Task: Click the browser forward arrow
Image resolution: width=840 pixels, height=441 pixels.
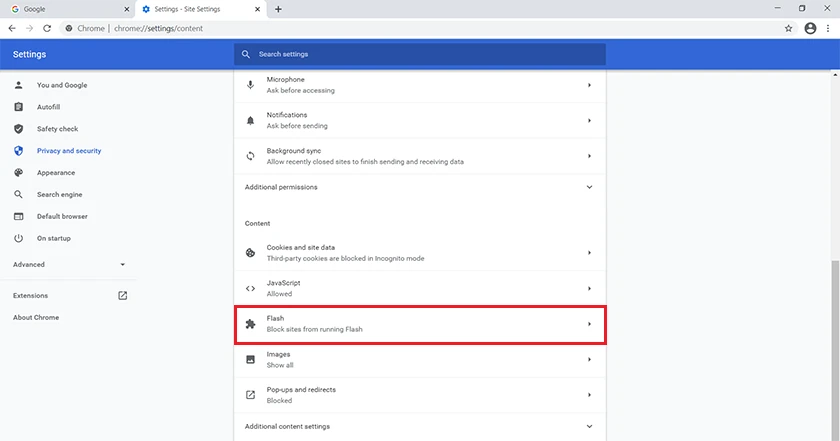Action: click(29, 28)
